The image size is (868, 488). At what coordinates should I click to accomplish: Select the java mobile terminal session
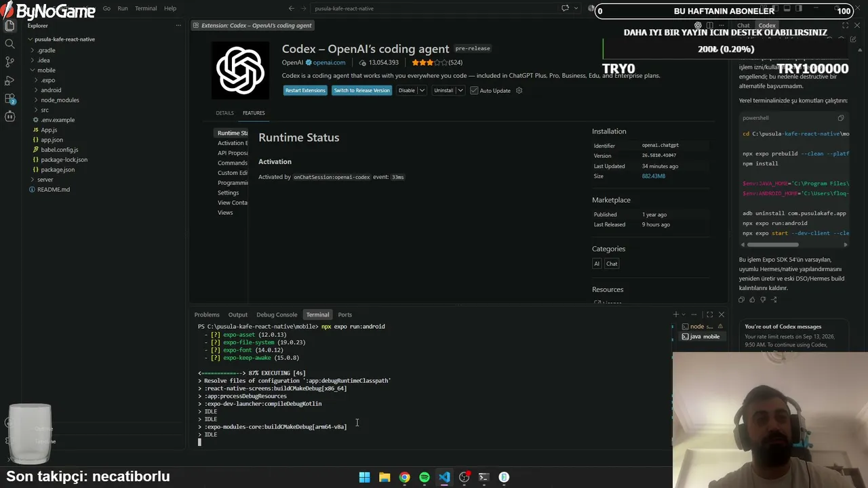(x=703, y=336)
